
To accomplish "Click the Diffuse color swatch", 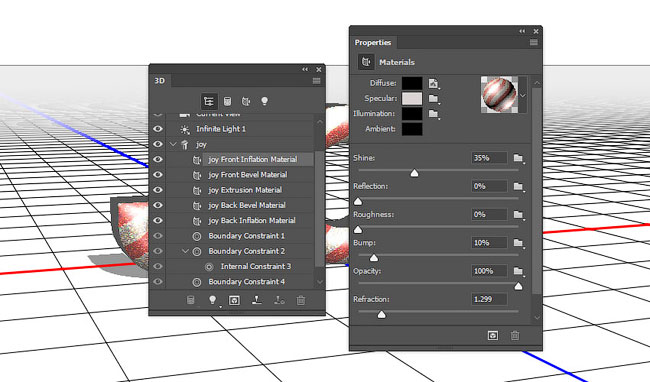I will click(412, 83).
